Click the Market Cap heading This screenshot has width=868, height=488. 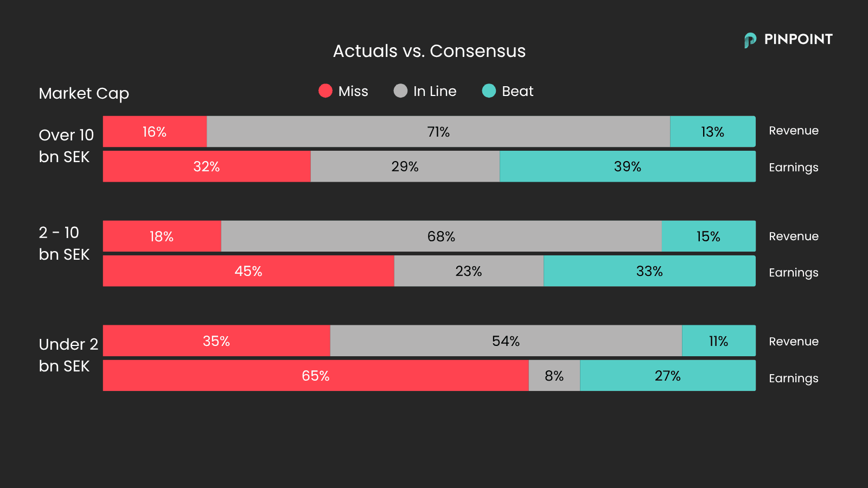point(84,94)
